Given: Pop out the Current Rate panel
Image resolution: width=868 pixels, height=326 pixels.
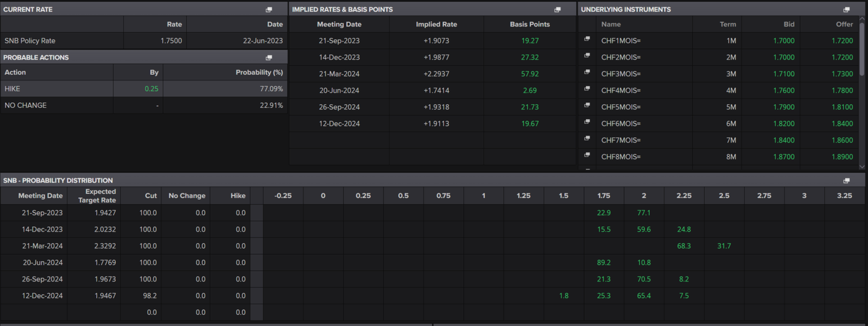Looking at the screenshot, I should (x=268, y=10).
